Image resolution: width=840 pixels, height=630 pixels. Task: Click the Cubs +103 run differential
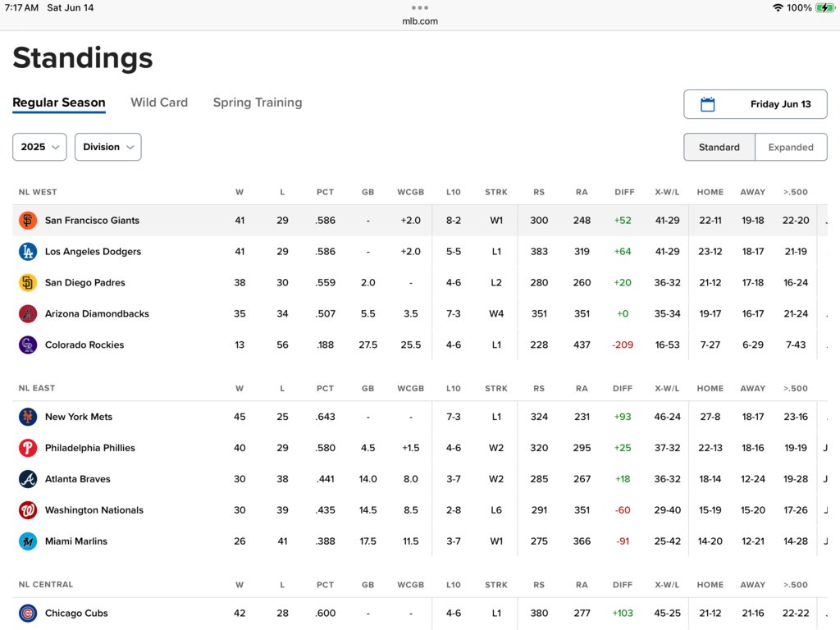click(623, 613)
